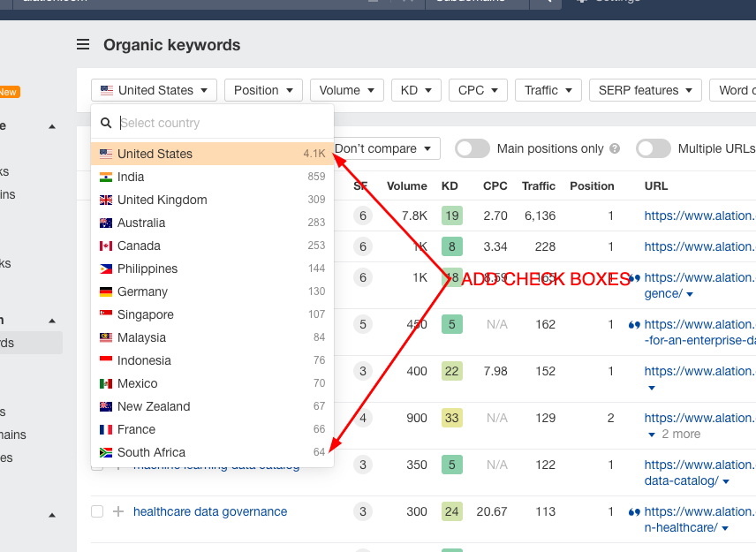Enable the Multiple URLs toggle
Screen dimensions: 756x552
pyautogui.click(x=654, y=148)
